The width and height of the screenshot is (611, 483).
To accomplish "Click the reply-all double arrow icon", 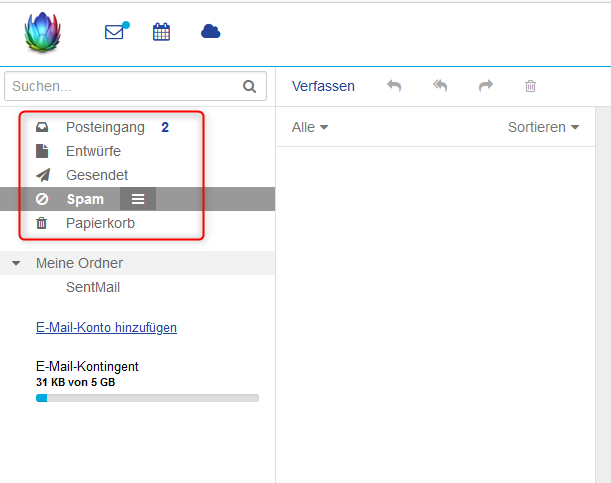I will (x=440, y=86).
